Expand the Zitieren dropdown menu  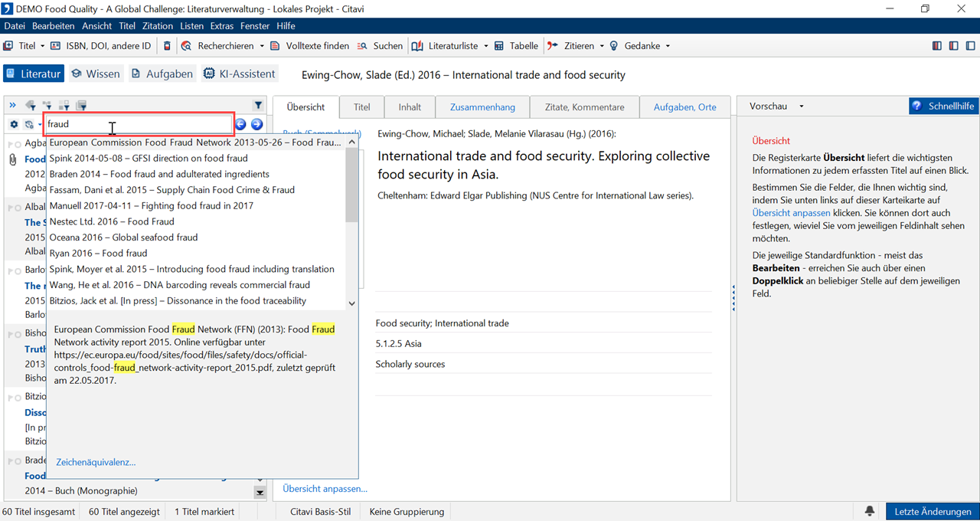pyautogui.click(x=603, y=46)
